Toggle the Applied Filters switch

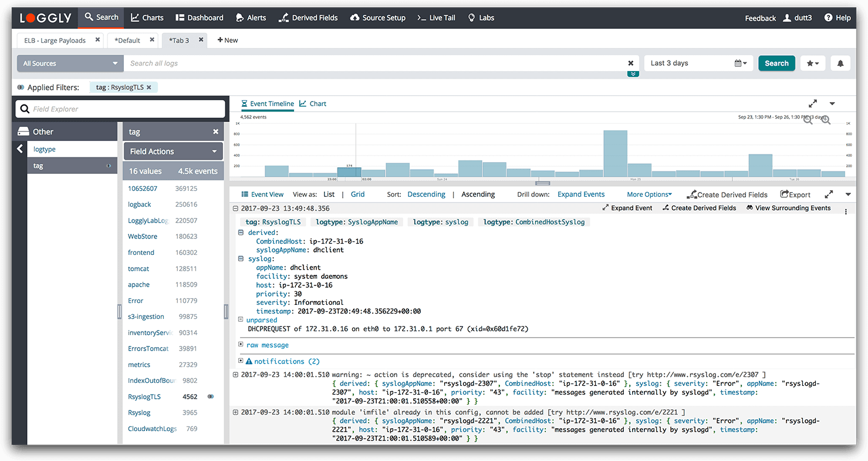coord(21,88)
